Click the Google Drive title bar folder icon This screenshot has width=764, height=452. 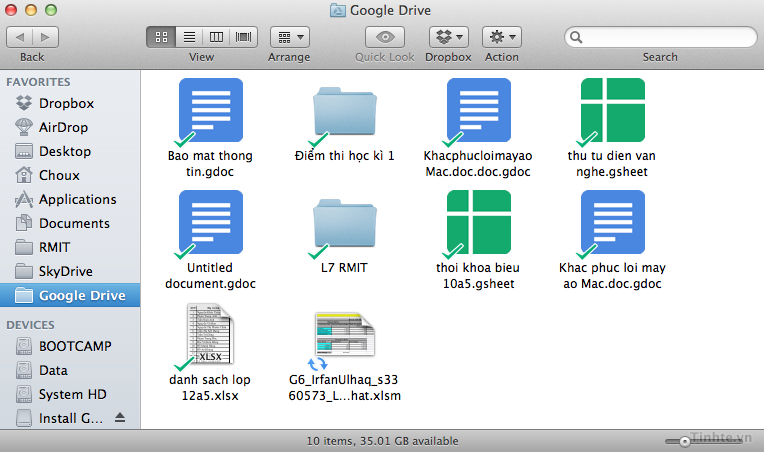click(338, 10)
